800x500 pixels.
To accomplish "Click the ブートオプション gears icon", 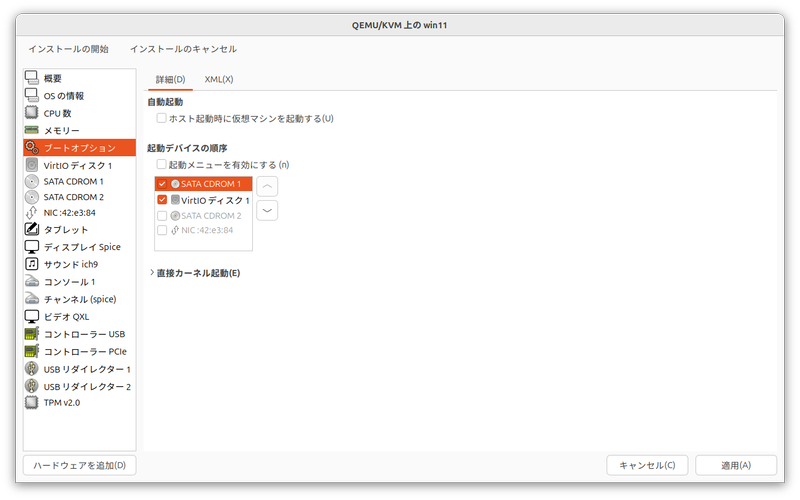I will coord(32,147).
